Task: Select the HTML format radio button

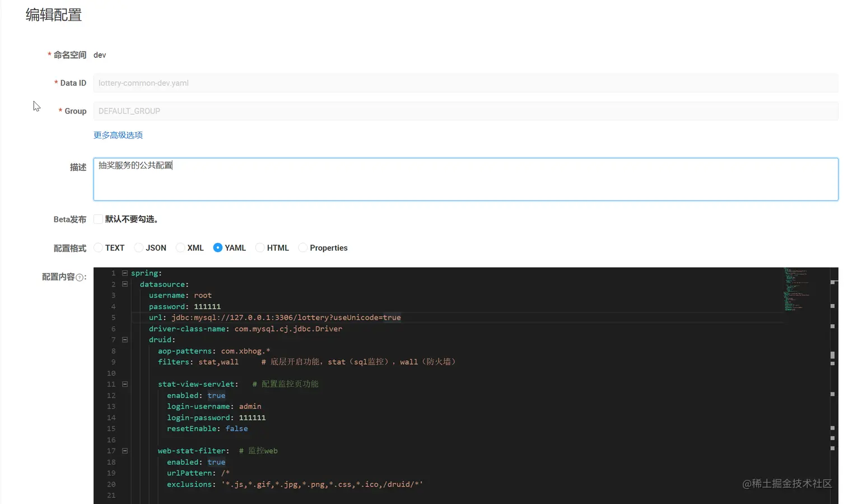Action: point(260,248)
